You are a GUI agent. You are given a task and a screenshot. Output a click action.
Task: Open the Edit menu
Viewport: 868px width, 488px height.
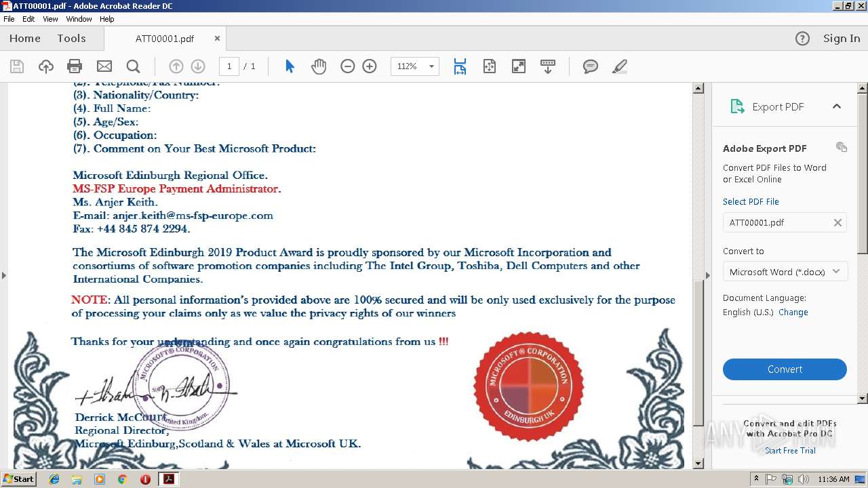pos(28,19)
